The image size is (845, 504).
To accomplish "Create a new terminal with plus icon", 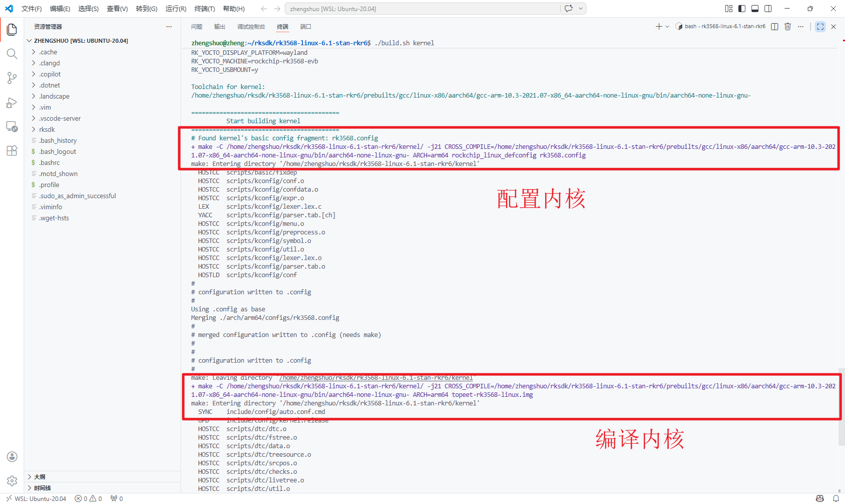I will (x=659, y=27).
